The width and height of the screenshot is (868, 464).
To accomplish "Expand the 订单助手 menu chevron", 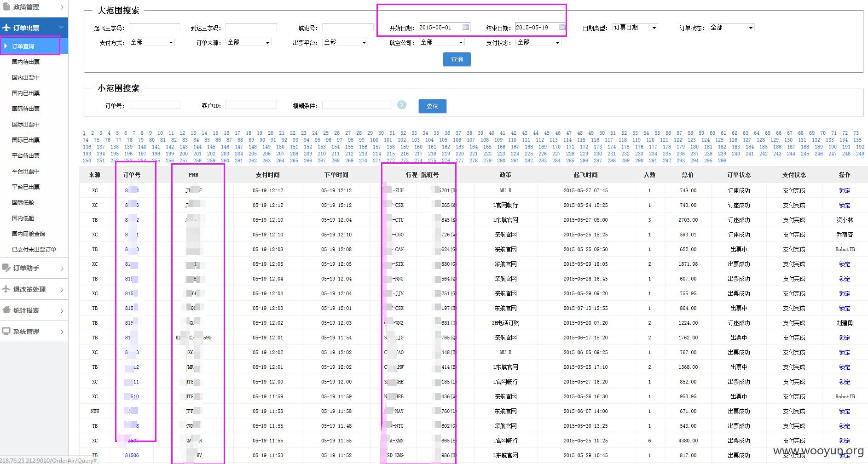I will click(x=62, y=268).
